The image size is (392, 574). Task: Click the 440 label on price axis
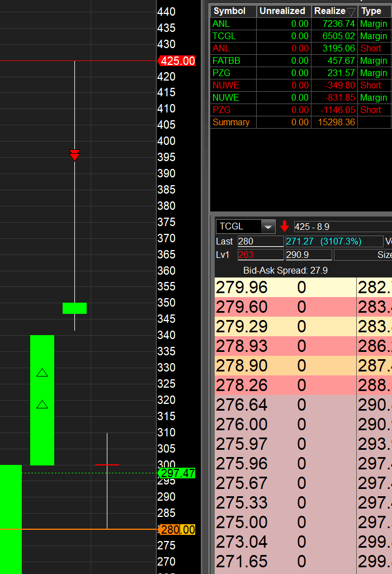(x=166, y=12)
